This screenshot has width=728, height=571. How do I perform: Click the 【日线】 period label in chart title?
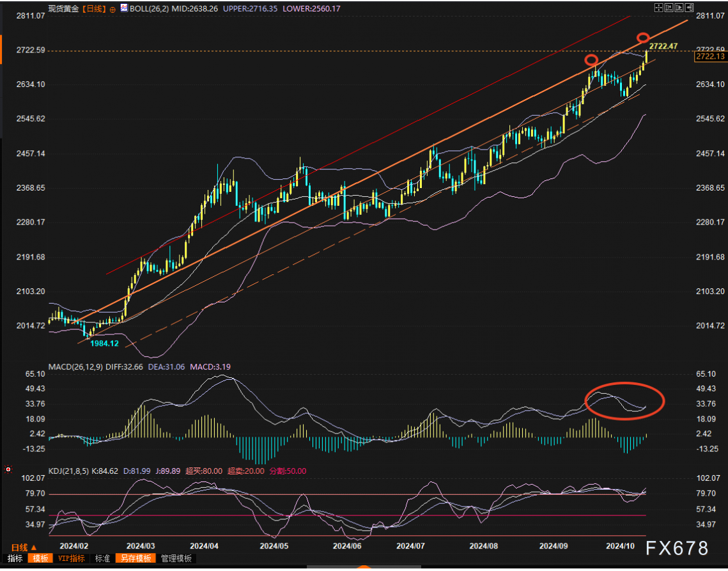tap(94, 10)
